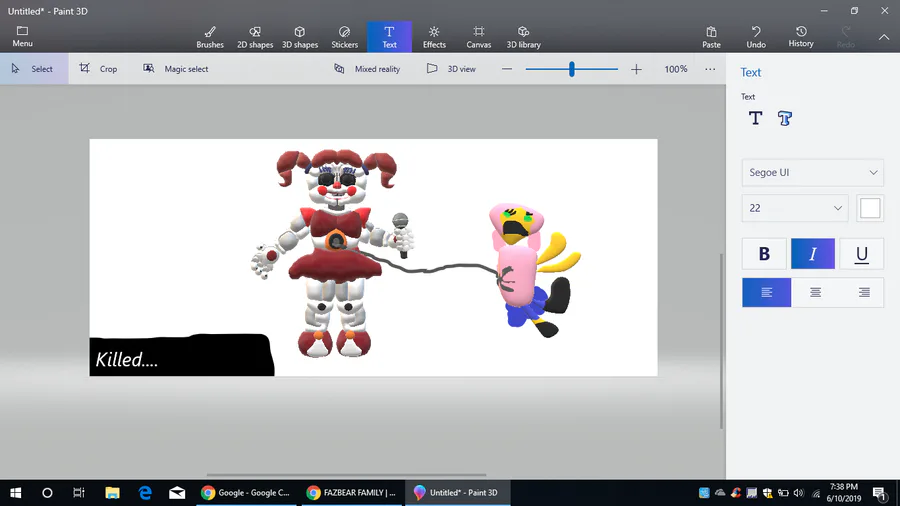Set text alignment to right
Viewport: 900px width, 506px height.
[863, 293]
